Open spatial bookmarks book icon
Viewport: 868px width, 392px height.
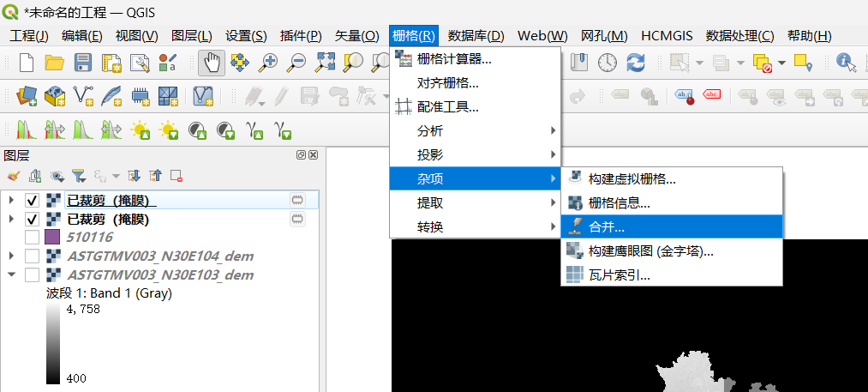(579, 63)
